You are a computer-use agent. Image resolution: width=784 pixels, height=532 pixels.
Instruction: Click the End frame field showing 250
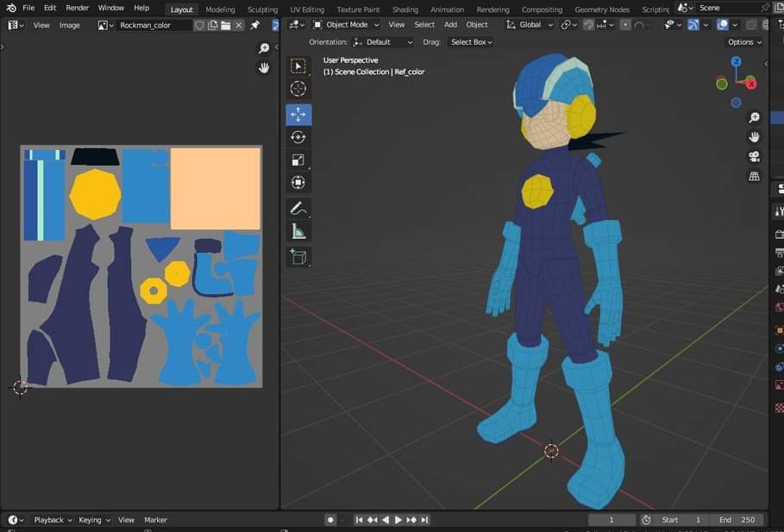pyautogui.click(x=737, y=520)
